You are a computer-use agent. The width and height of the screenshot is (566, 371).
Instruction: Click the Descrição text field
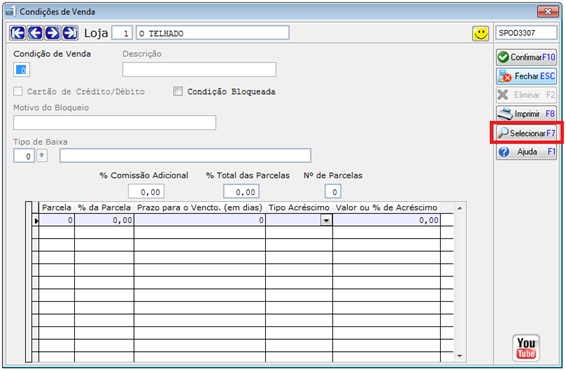(x=199, y=70)
